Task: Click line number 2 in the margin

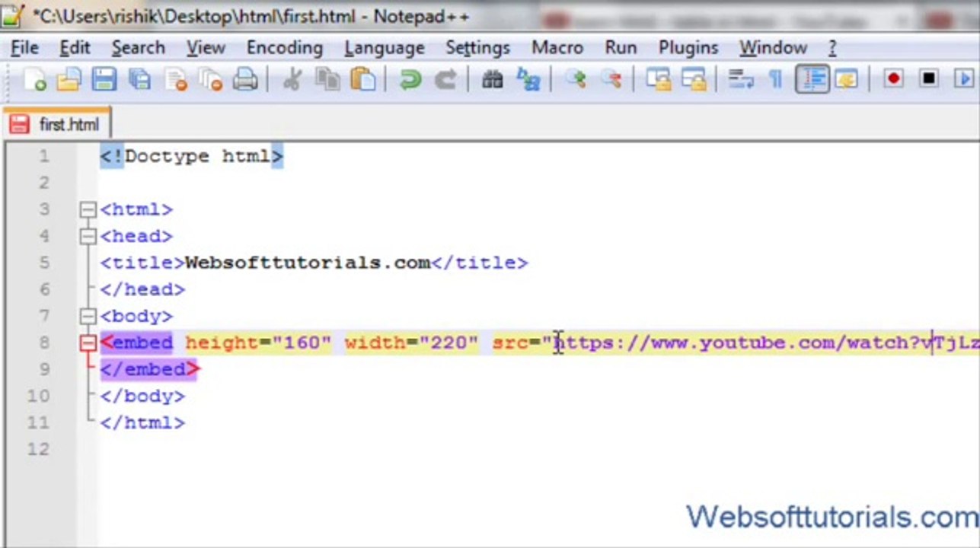Action: [x=43, y=183]
